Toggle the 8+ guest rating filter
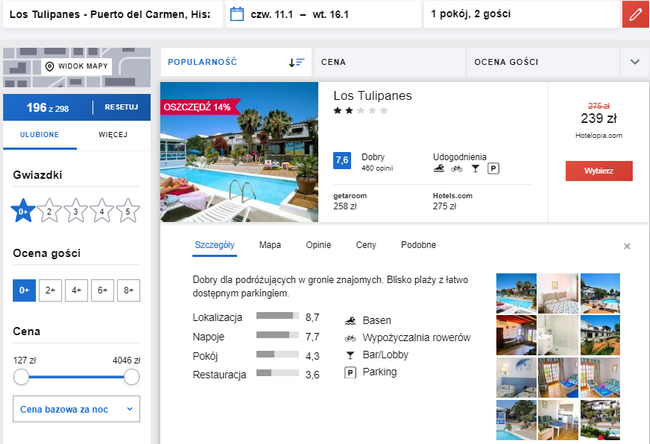 click(127, 290)
